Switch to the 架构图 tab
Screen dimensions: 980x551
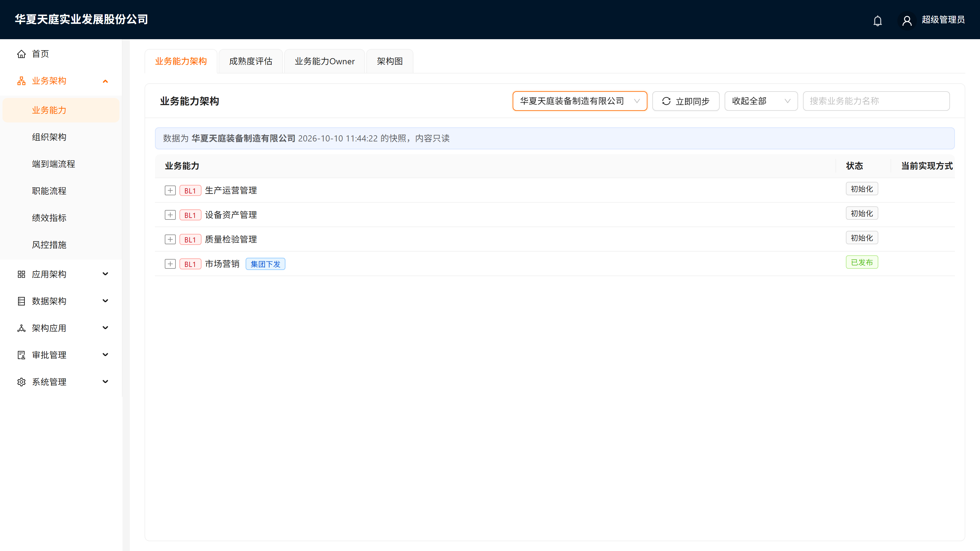click(390, 61)
